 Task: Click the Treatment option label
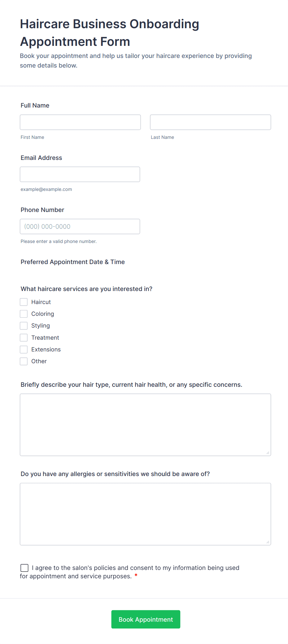[45, 337]
